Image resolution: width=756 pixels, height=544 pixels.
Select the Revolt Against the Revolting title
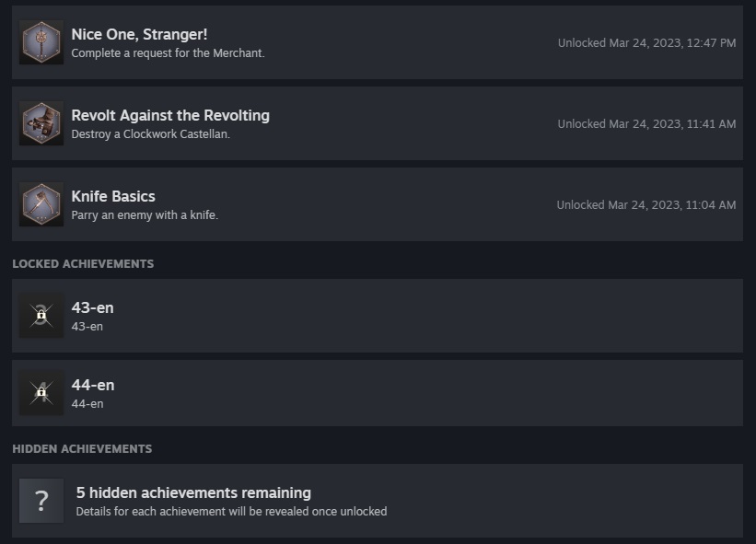pos(170,116)
